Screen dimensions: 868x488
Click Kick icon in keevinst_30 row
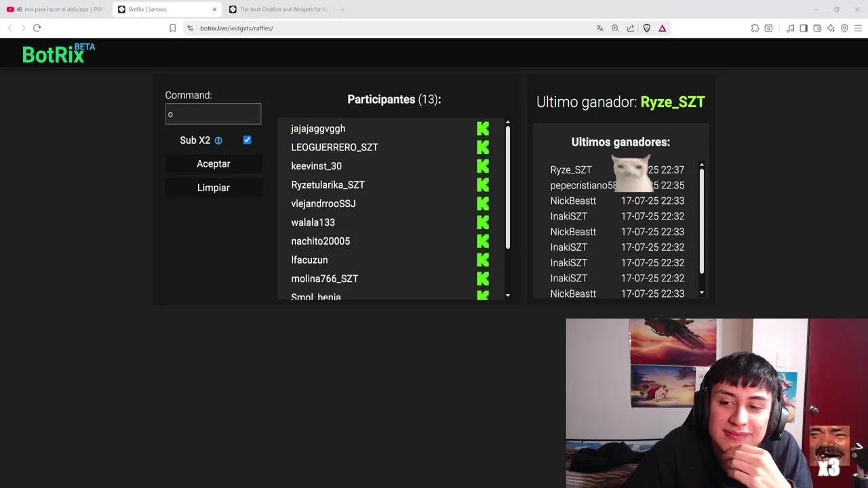pos(483,166)
